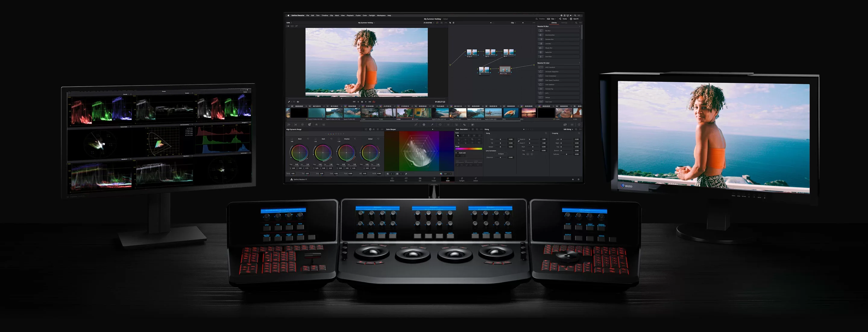This screenshot has width=868, height=332.
Task: Select the hand pan tool in node editor
Action: tap(453, 23)
